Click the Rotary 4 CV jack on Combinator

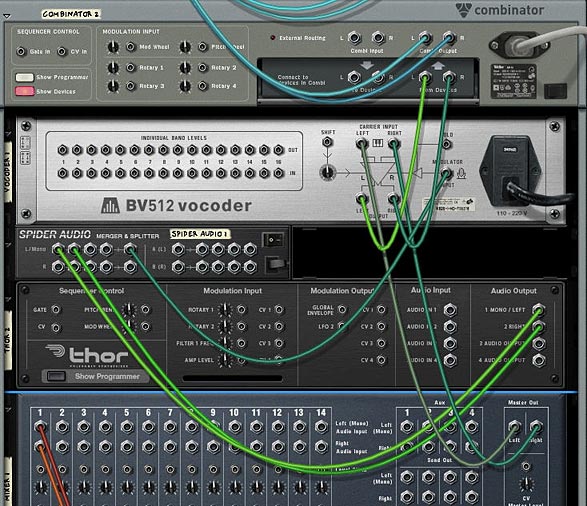tap(203, 86)
